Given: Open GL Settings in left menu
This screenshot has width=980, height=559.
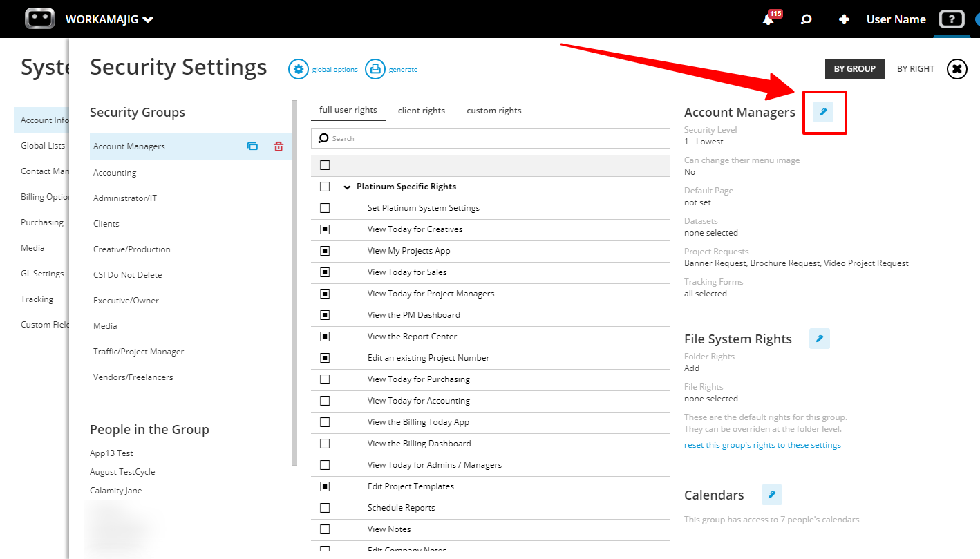Looking at the screenshot, I should [x=42, y=274].
